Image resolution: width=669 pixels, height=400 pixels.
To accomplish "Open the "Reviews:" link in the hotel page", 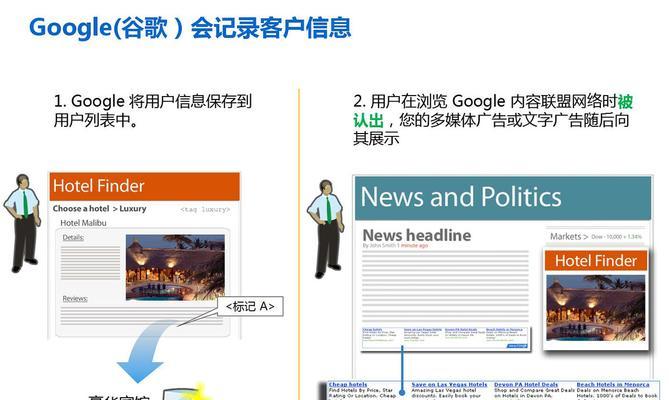I will pos(75,299).
